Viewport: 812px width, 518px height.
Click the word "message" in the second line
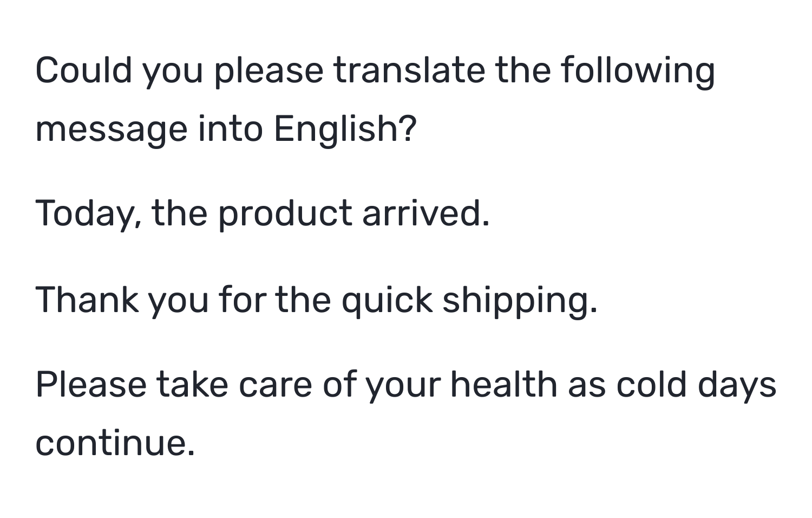coord(112,130)
